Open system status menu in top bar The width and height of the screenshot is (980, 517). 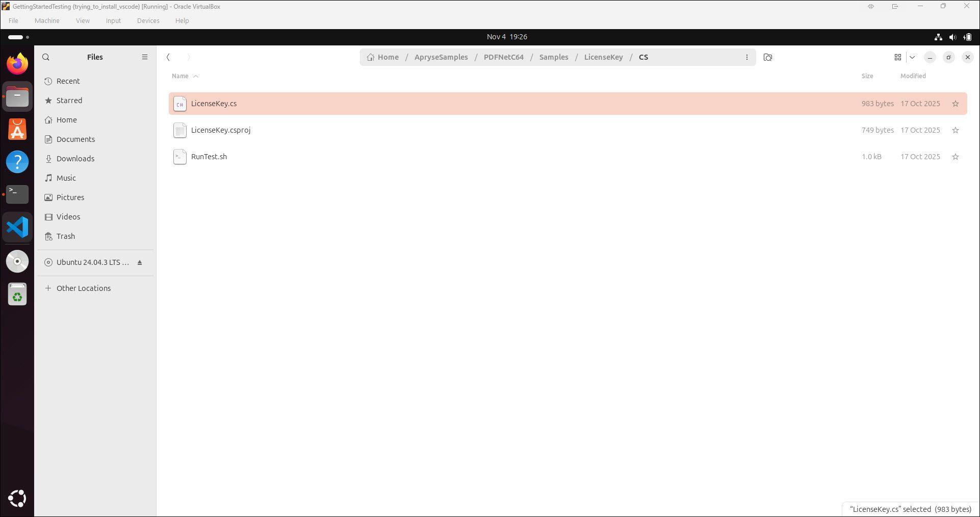952,37
